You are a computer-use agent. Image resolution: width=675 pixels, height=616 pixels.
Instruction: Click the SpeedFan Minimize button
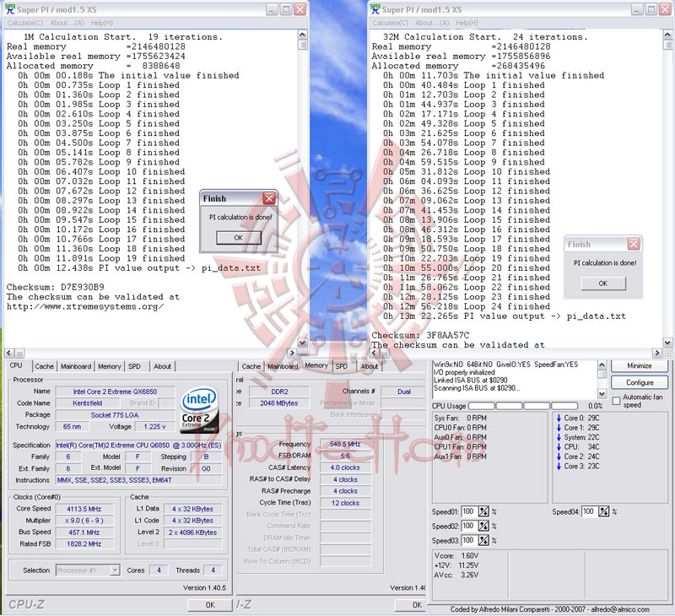pos(640,365)
